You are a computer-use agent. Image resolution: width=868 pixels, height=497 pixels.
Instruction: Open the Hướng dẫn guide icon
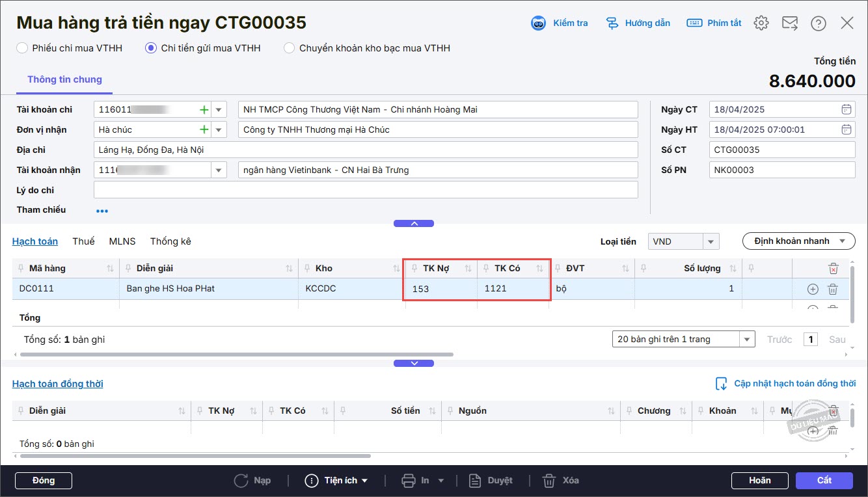point(612,23)
